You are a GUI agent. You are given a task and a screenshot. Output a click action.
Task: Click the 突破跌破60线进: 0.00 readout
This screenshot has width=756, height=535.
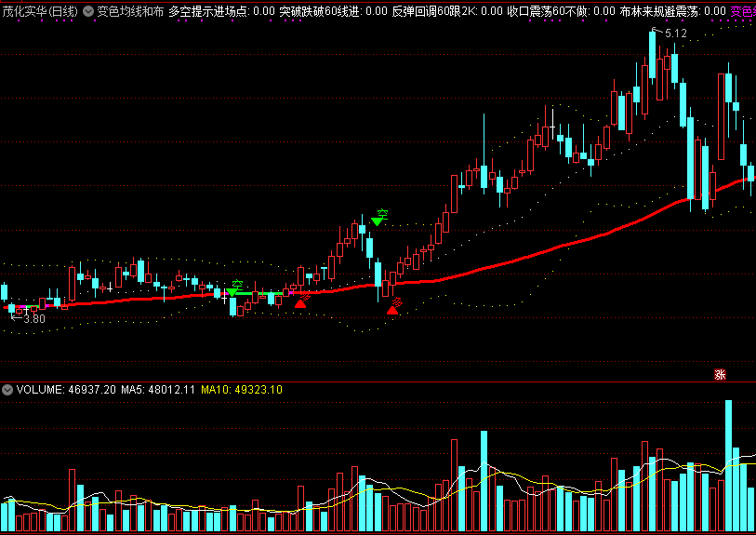333,11
